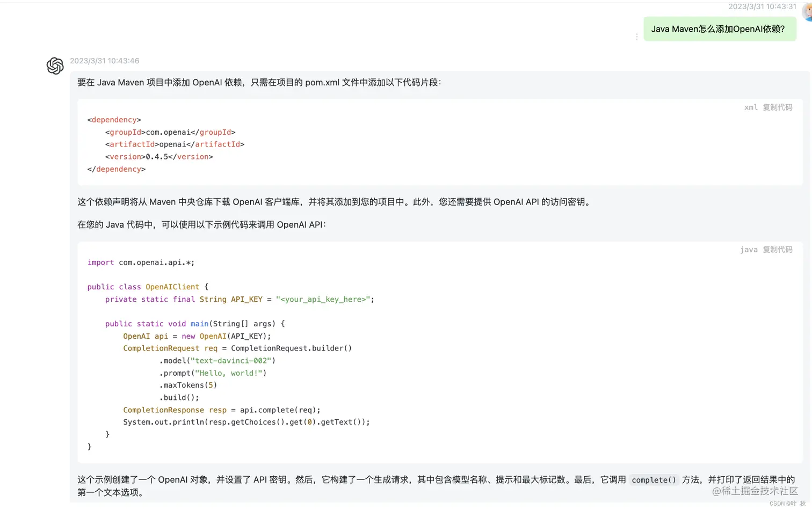
Task: Click the main method signature line
Action: pyautogui.click(x=195, y=324)
